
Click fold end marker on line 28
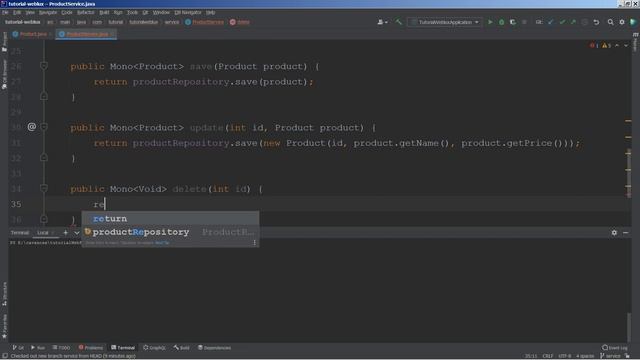click(x=44, y=96)
